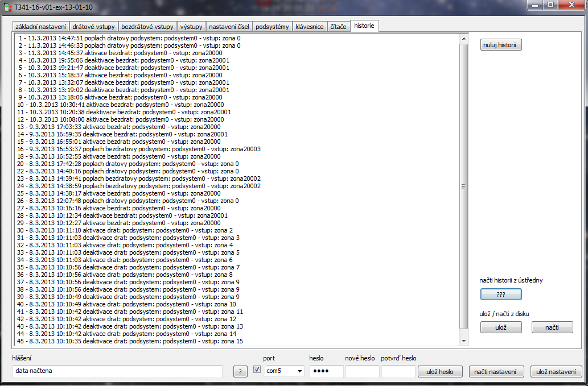Select history entry 4 at 19:55:06
The width and height of the screenshot is (588, 386).
(124, 60)
